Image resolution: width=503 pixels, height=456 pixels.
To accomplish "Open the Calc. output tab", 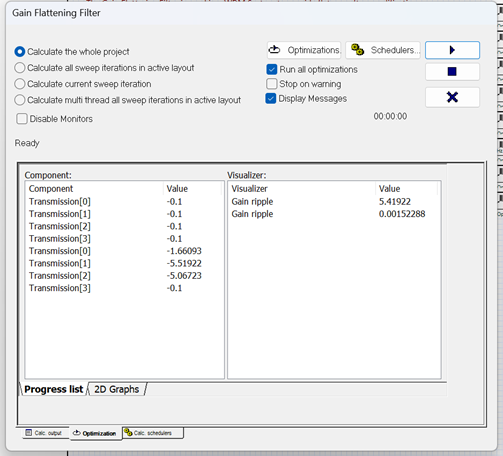I will (44, 433).
